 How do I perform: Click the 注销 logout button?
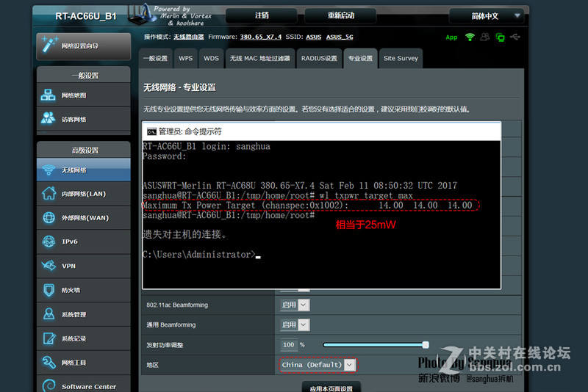point(262,15)
